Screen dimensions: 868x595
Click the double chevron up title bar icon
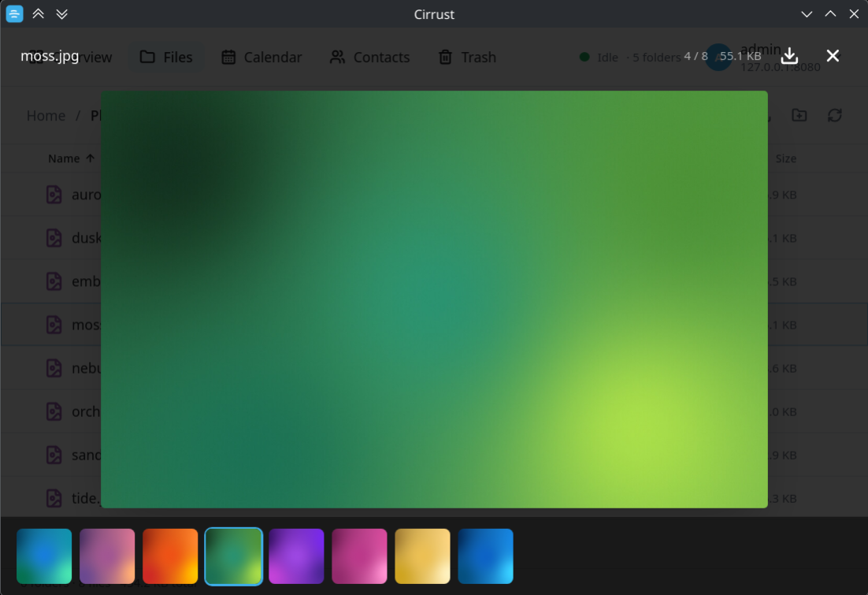click(x=38, y=14)
